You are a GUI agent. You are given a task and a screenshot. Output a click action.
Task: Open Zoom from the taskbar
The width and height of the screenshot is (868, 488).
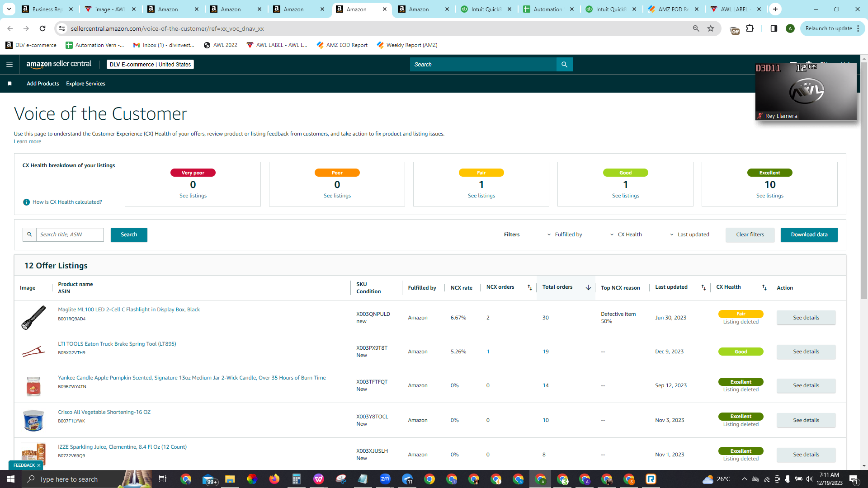[x=385, y=479]
